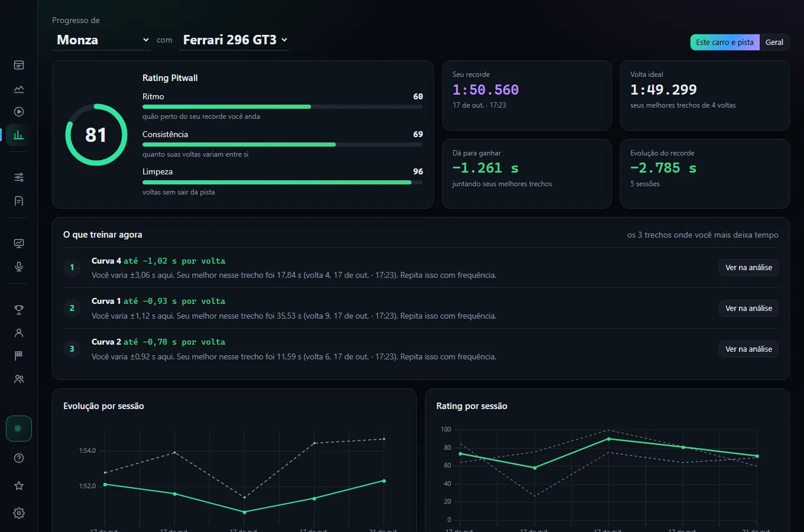The height and width of the screenshot is (532, 804).
Task: Click the 'Volta ideal' 1:49.299 value
Action: [x=663, y=90]
